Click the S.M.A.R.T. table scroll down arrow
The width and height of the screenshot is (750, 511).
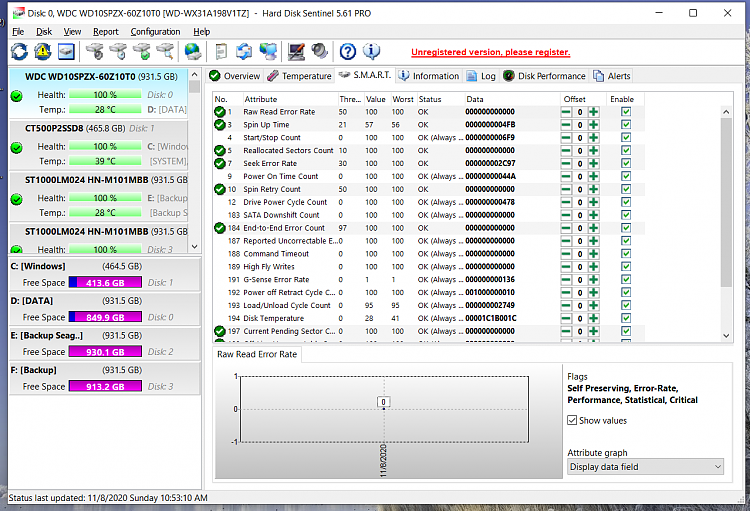(726, 336)
